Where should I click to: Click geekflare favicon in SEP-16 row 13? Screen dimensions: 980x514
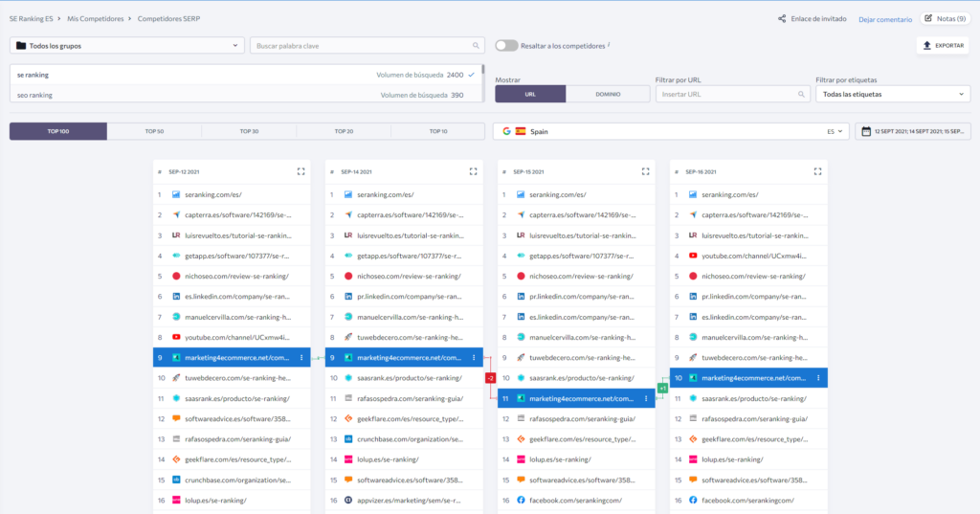[x=693, y=439]
